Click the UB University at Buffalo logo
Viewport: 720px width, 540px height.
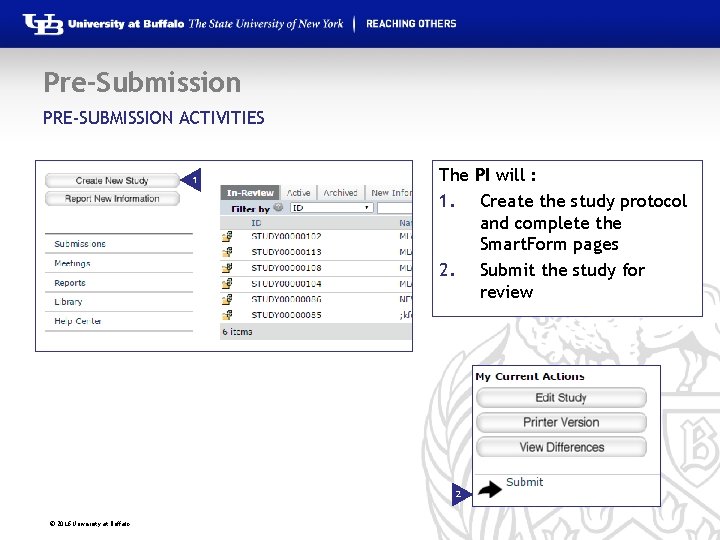coord(43,24)
